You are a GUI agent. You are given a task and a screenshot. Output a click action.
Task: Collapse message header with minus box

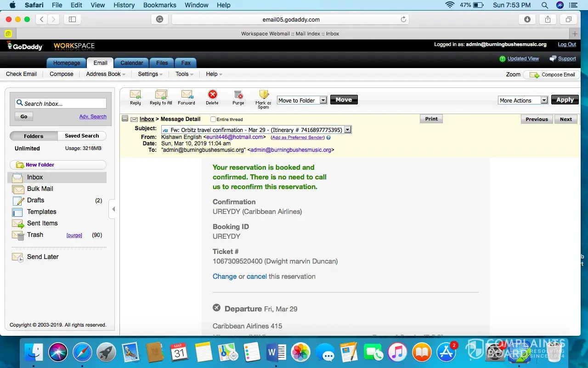click(x=125, y=119)
